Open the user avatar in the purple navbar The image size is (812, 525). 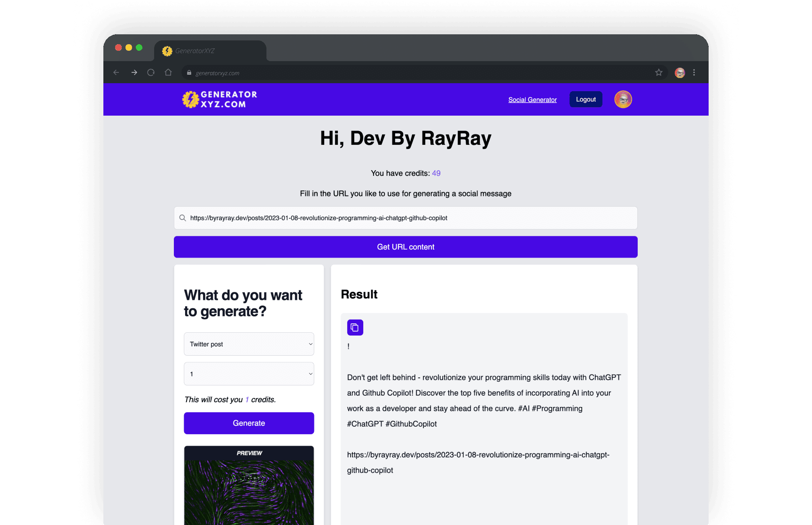(623, 99)
